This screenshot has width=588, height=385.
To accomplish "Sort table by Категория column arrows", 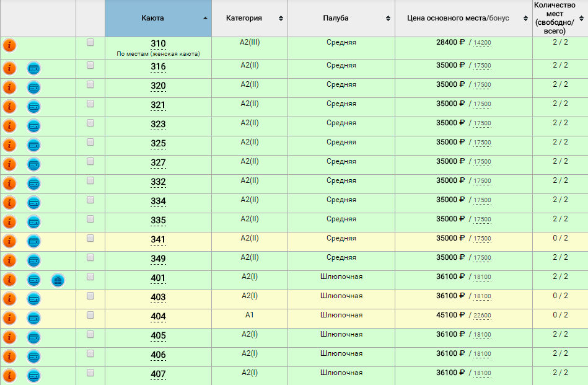I will click(x=281, y=19).
